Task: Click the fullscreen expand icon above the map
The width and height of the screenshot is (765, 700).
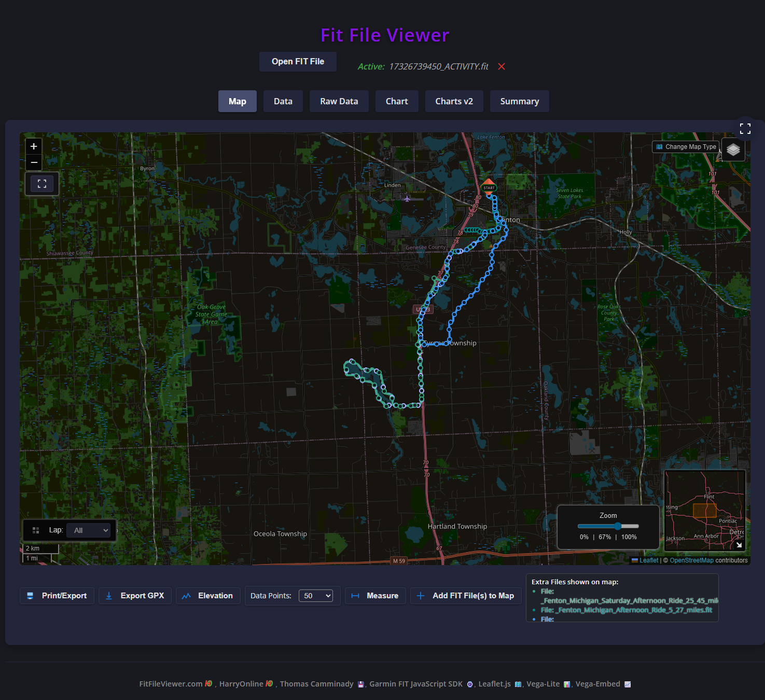Action: 746,129
